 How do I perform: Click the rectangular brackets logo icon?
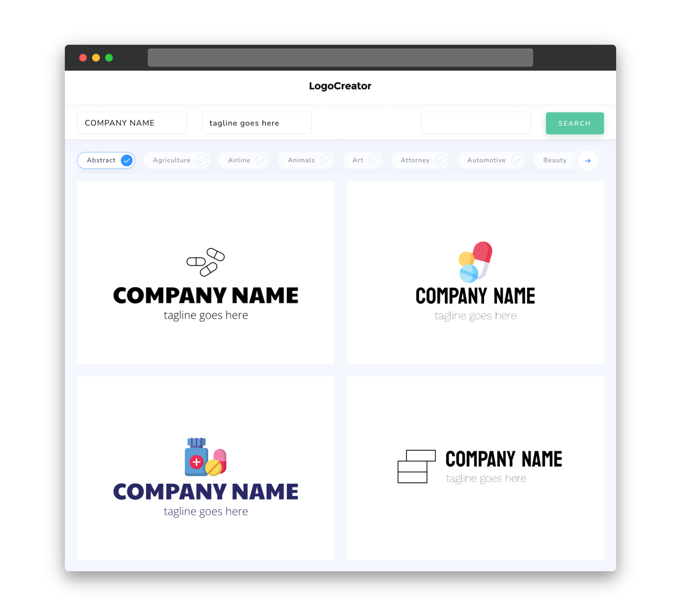(x=416, y=467)
